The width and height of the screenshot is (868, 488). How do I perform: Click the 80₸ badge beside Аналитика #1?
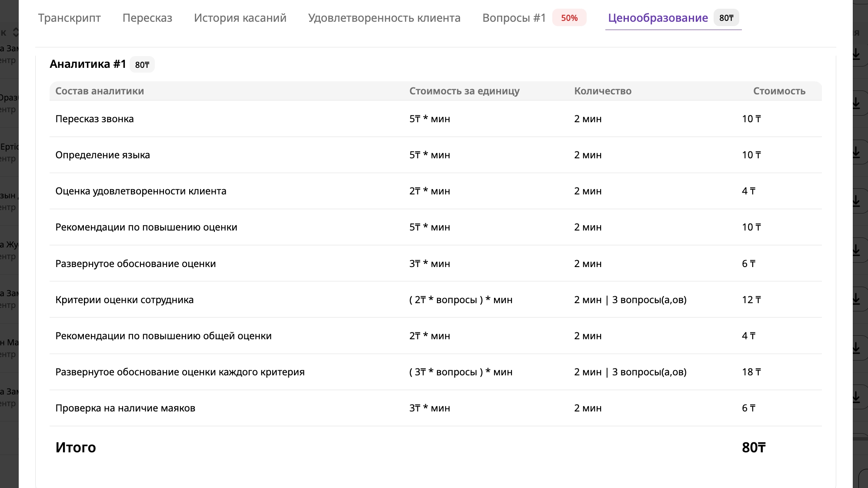[x=142, y=65]
